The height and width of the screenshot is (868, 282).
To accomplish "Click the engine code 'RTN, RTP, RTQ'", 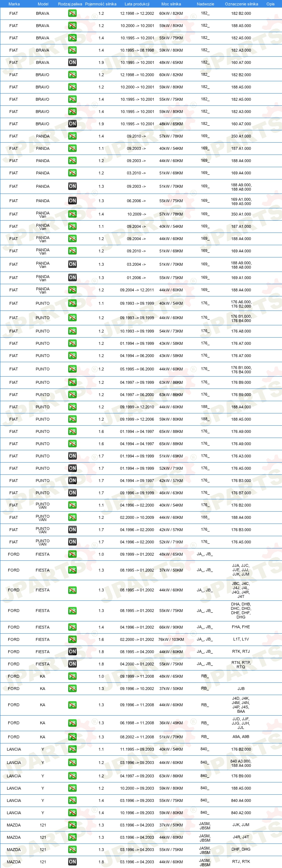I will [x=241, y=665].
